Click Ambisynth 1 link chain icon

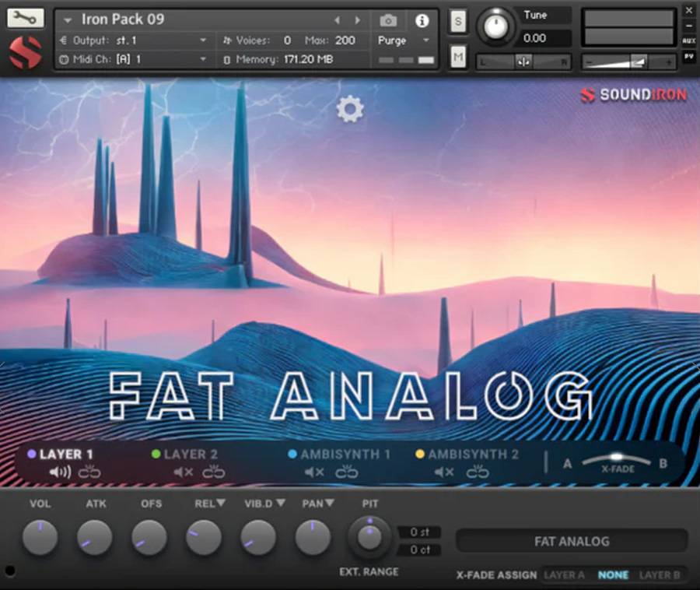(x=347, y=472)
